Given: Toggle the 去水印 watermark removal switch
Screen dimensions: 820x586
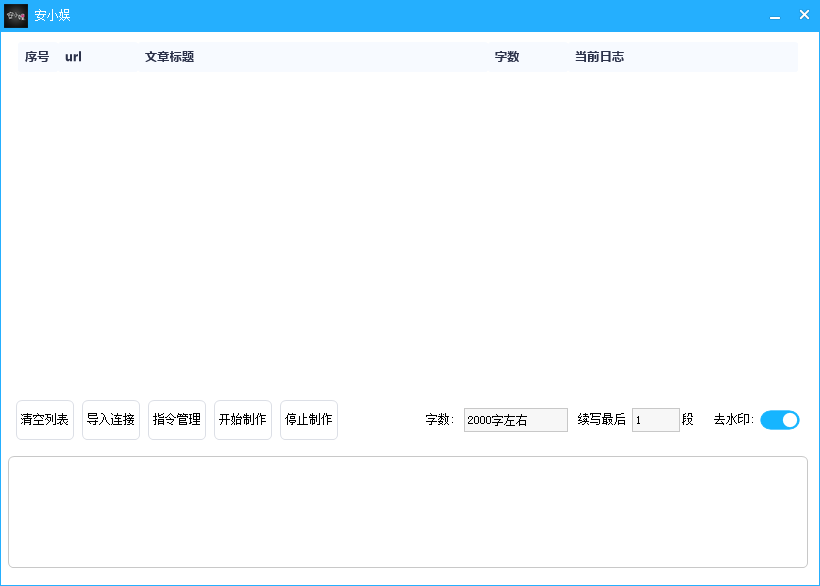Looking at the screenshot, I should pos(779,420).
